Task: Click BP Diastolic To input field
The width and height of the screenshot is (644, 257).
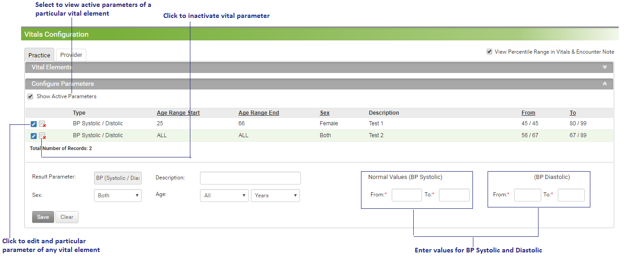Action: tap(571, 195)
